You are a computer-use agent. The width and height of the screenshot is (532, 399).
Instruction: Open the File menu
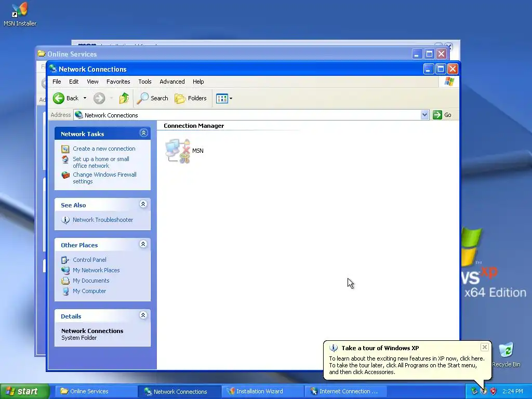57,82
